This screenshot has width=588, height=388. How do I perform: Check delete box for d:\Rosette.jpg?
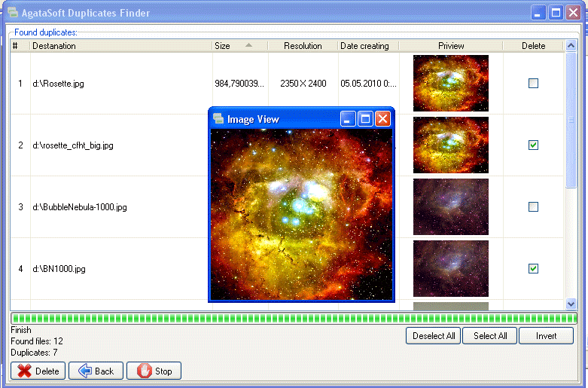pos(533,84)
